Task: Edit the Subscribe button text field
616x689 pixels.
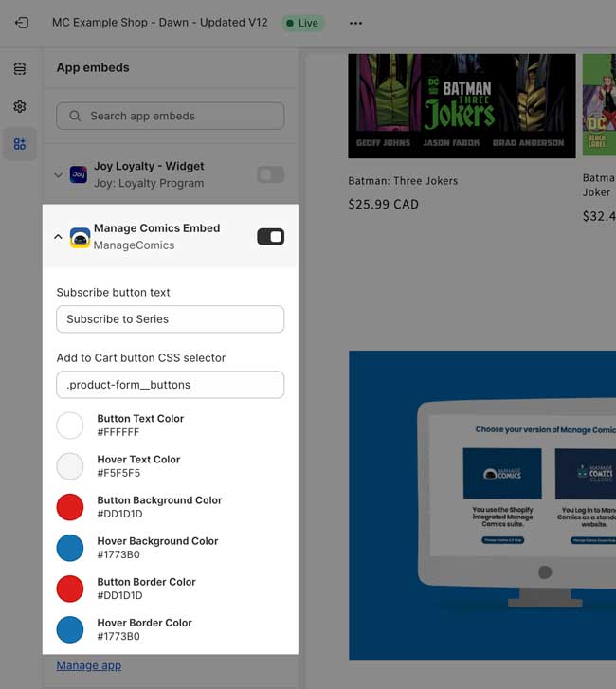Action: click(x=170, y=319)
